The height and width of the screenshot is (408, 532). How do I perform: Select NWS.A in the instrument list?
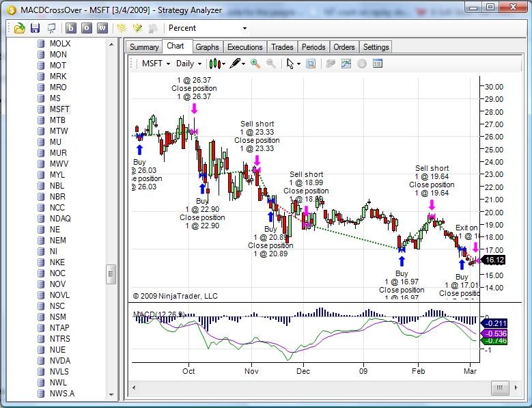pyautogui.click(x=61, y=394)
